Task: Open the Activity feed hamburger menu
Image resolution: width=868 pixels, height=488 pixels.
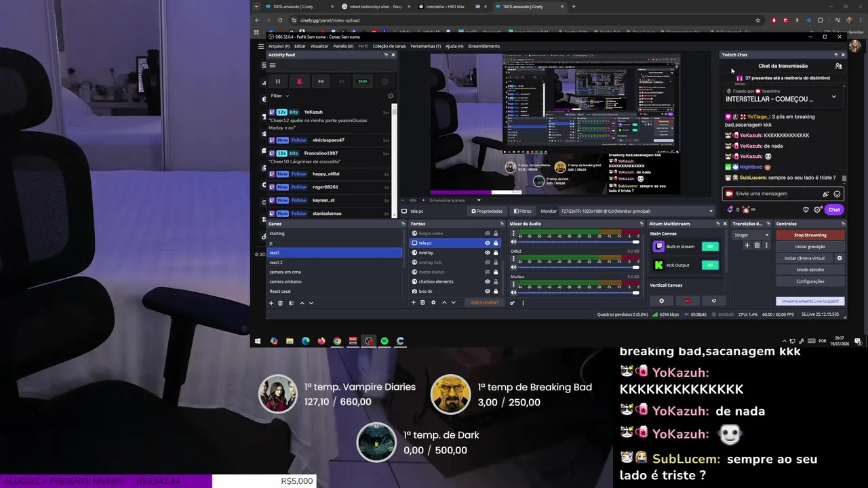Action: coord(273,66)
